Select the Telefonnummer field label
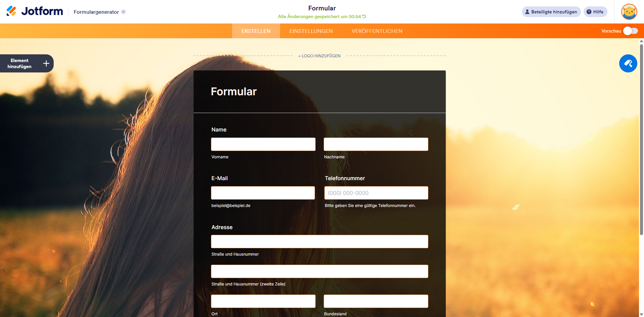The image size is (644, 317). pos(345,178)
